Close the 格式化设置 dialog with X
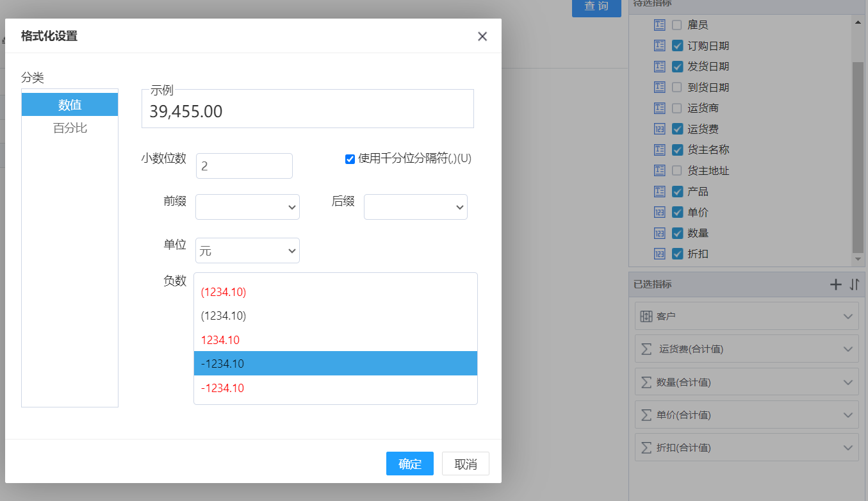Viewport: 868px width, 501px height. click(482, 37)
